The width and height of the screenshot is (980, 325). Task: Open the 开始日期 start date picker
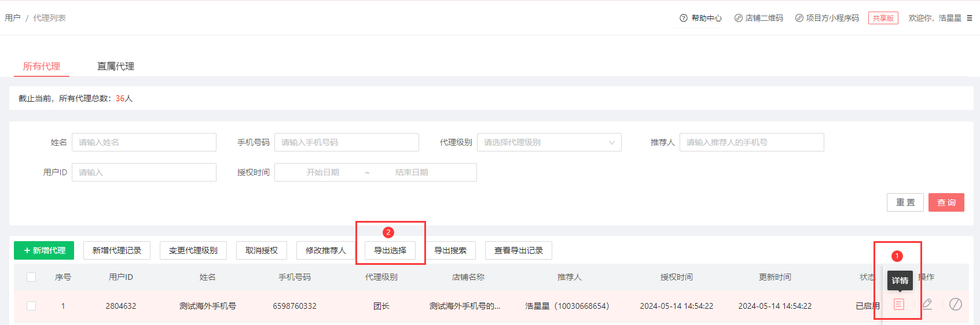(x=322, y=172)
